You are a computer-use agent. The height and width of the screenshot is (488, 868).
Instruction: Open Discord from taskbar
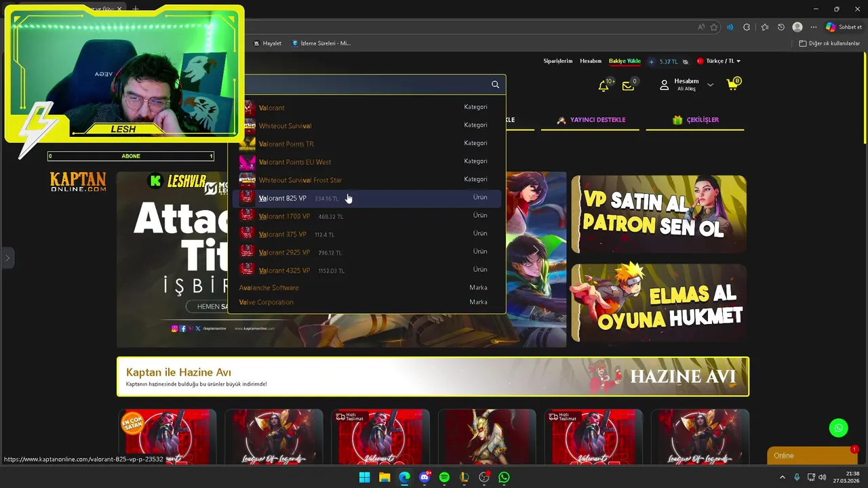click(x=425, y=477)
